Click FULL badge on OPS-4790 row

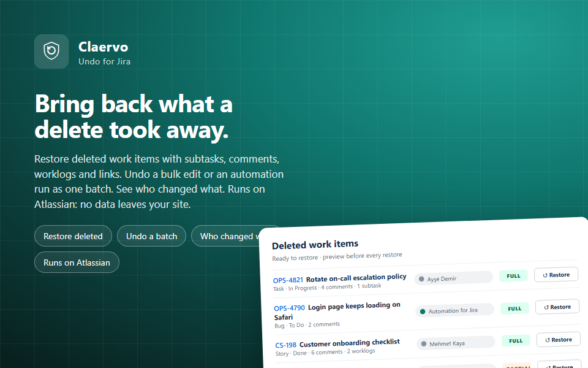coord(514,309)
